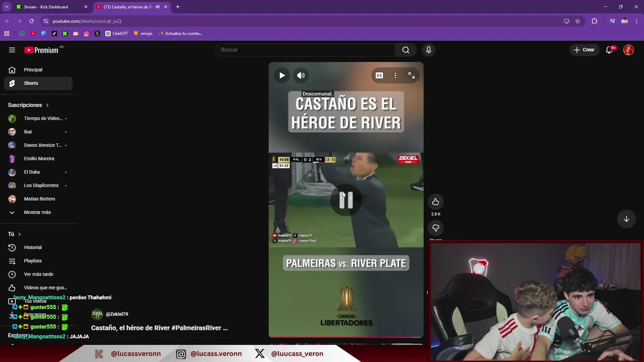Click the youtube.com address bar

point(302,21)
